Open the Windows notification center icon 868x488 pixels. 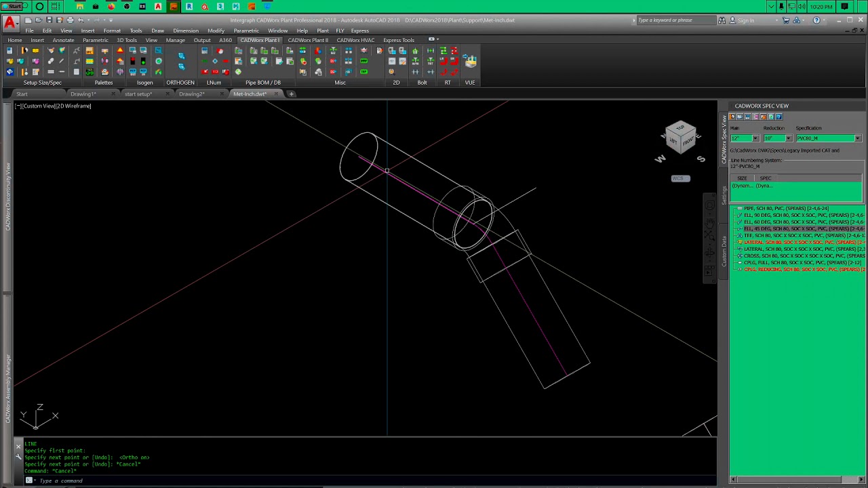844,6
